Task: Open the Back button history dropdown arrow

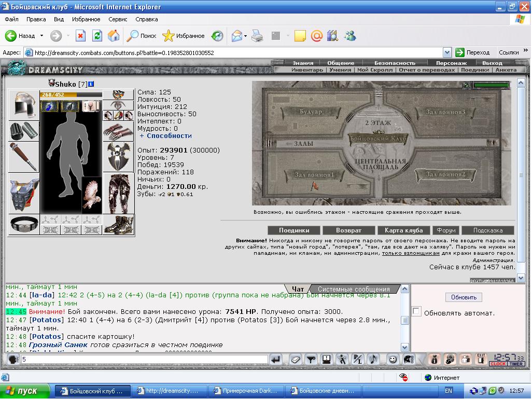Action: [41, 36]
